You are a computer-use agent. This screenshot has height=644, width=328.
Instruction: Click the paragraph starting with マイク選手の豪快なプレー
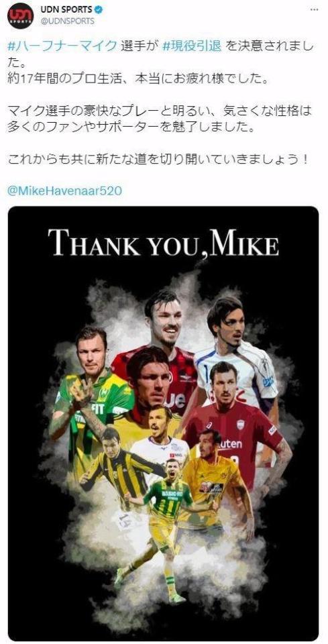click(x=160, y=119)
